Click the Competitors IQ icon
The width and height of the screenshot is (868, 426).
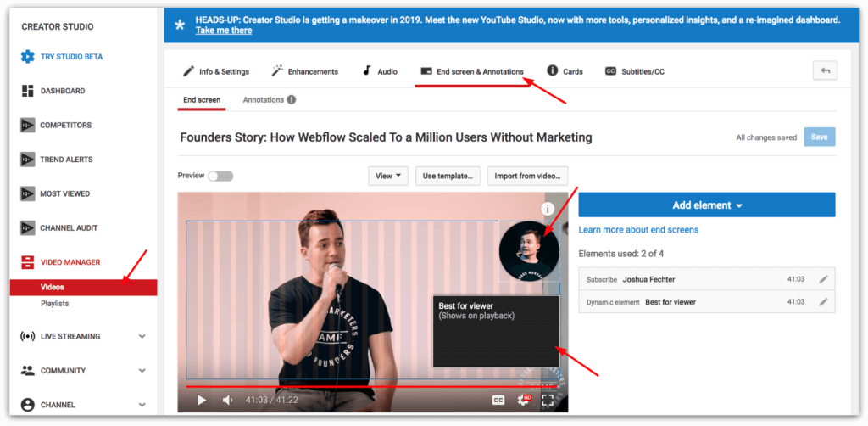tap(28, 126)
